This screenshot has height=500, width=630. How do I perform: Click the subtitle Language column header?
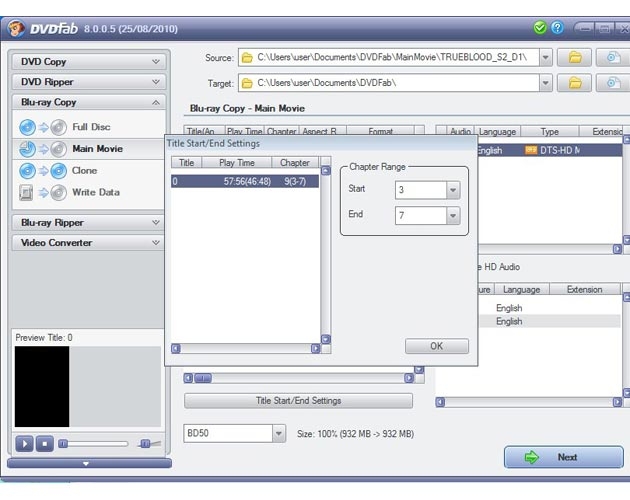pos(522,289)
